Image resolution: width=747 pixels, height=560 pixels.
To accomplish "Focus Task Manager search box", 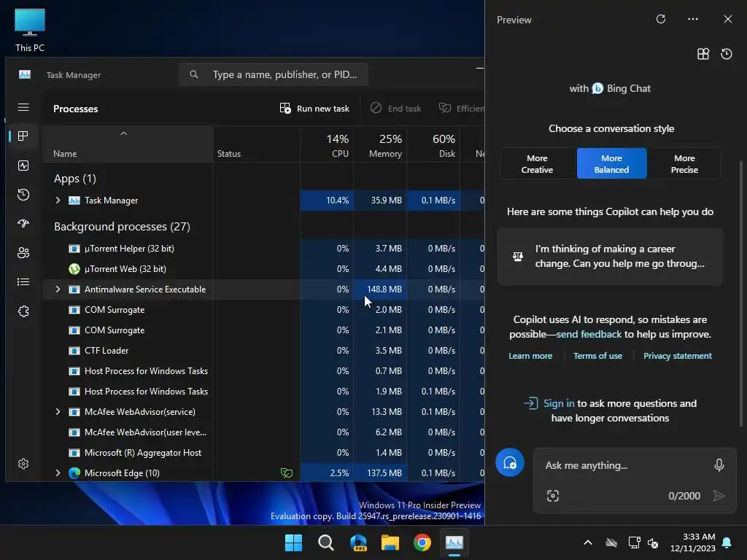I will [274, 75].
